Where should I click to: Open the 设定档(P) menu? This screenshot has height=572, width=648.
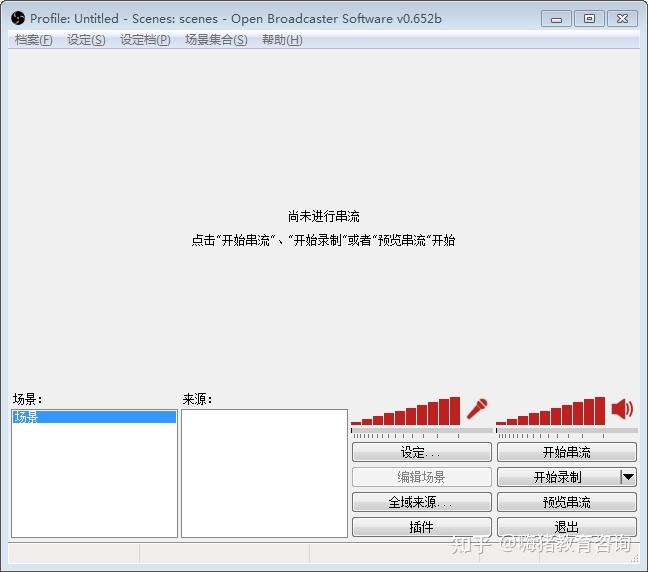[x=145, y=40]
